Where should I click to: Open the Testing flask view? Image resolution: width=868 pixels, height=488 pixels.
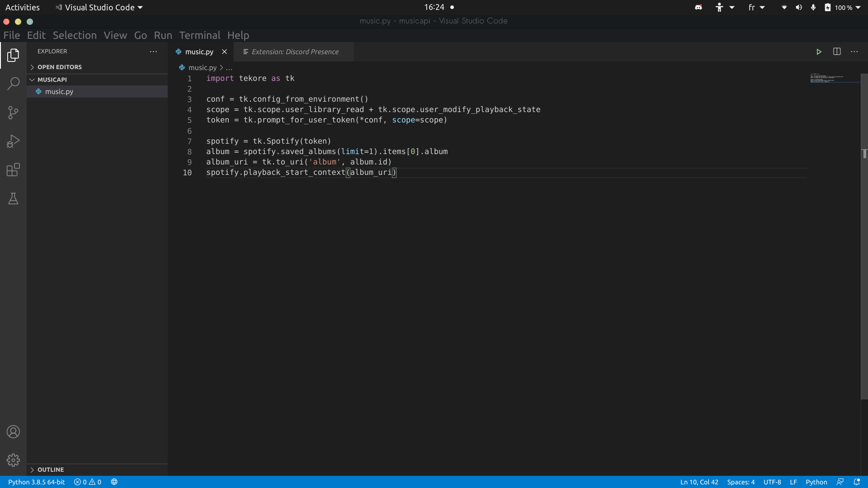pyautogui.click(x=13, y=199)
